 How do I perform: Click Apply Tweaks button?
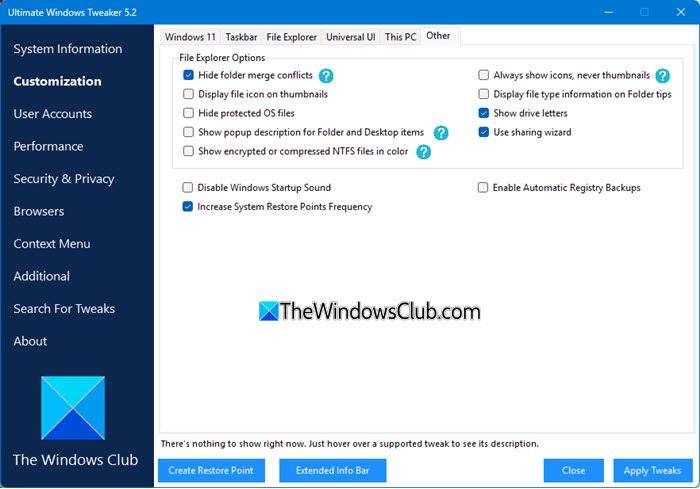(652, 470)
